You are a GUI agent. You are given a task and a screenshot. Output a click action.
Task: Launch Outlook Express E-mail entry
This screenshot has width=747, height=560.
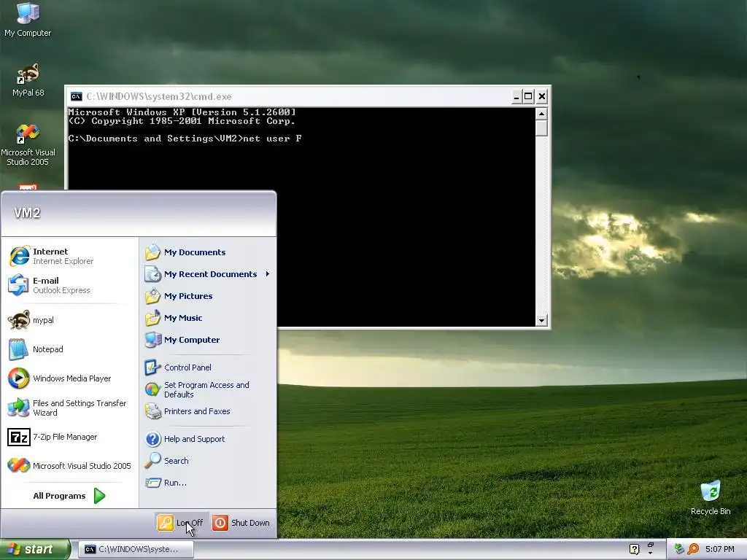click(69, 285)
